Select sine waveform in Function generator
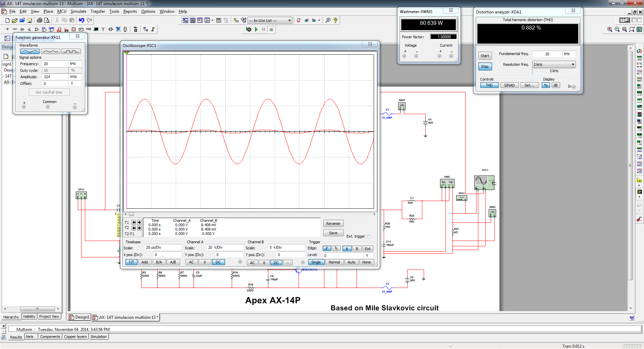 (x=30, y=51)
